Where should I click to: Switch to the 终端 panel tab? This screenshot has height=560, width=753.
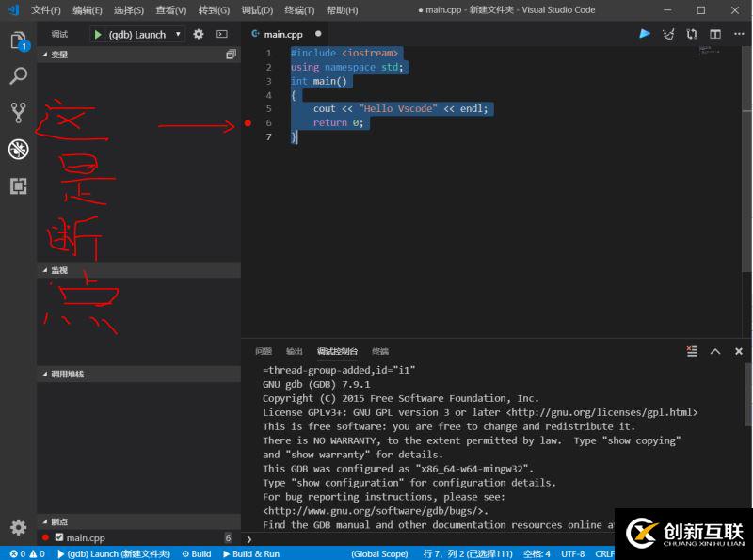point(380,351)
